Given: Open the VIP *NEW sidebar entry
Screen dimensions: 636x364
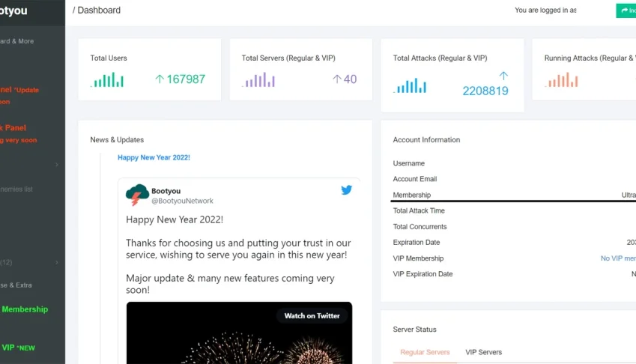Looking at the screenshot, I should tap(18, 348).
